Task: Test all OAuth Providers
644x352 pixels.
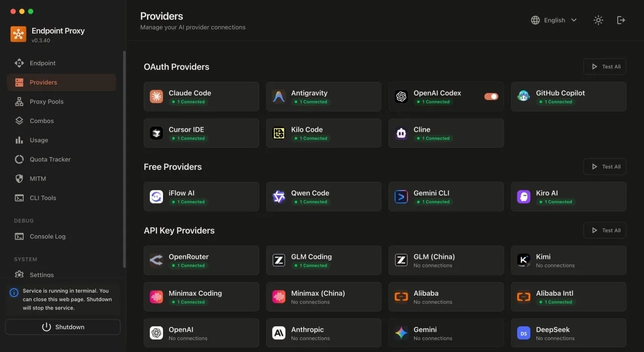Action: [605, 66]
